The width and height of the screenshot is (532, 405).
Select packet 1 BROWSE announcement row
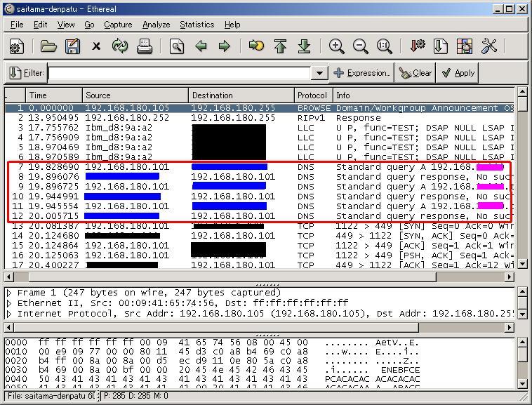(260, 108)
